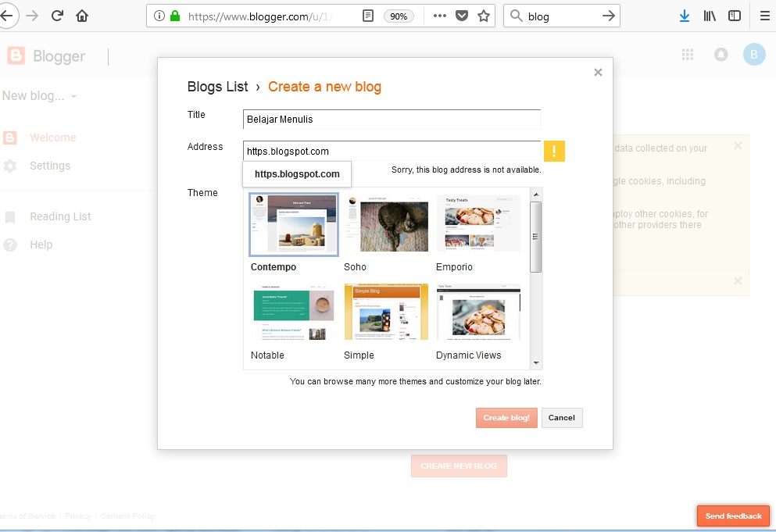776x532 pixels.
Task: Toggle the browser sidebar icon
Action: (735, 16)
